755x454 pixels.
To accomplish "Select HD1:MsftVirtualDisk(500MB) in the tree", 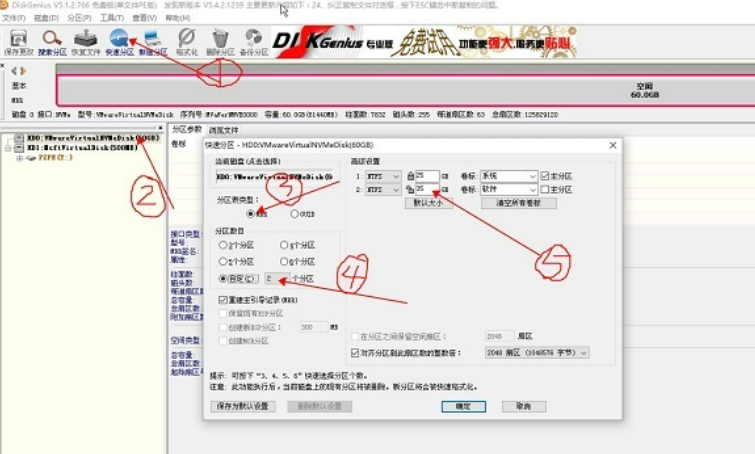I will coord(82,148).
